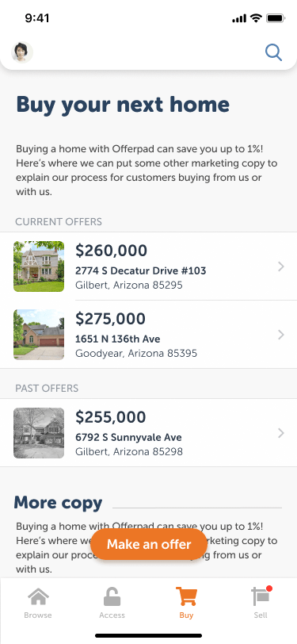Open the Sell sign icon
297x644 pixels.
(260, 596)
